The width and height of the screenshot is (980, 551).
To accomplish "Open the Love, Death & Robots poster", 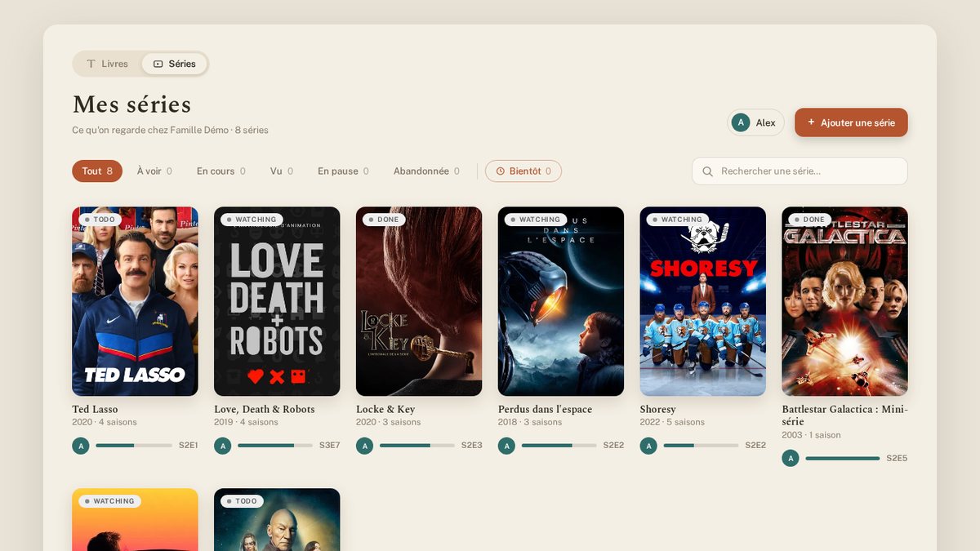I will pos(277,301).
